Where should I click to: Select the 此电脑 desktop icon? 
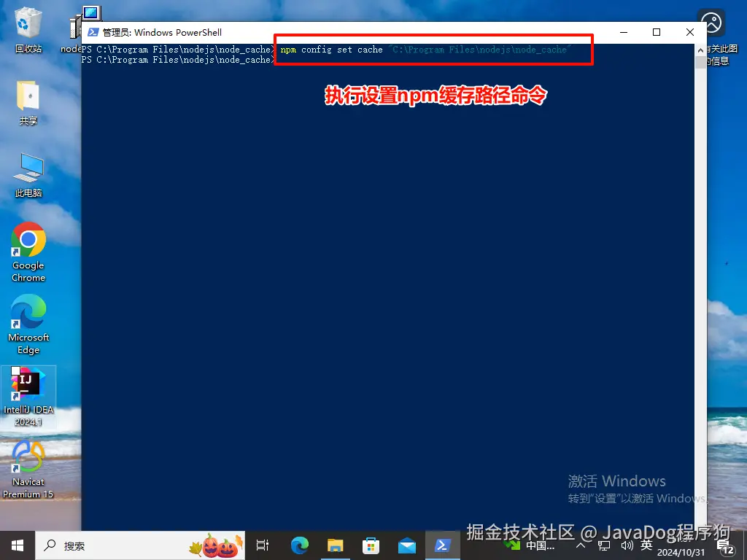28,175
